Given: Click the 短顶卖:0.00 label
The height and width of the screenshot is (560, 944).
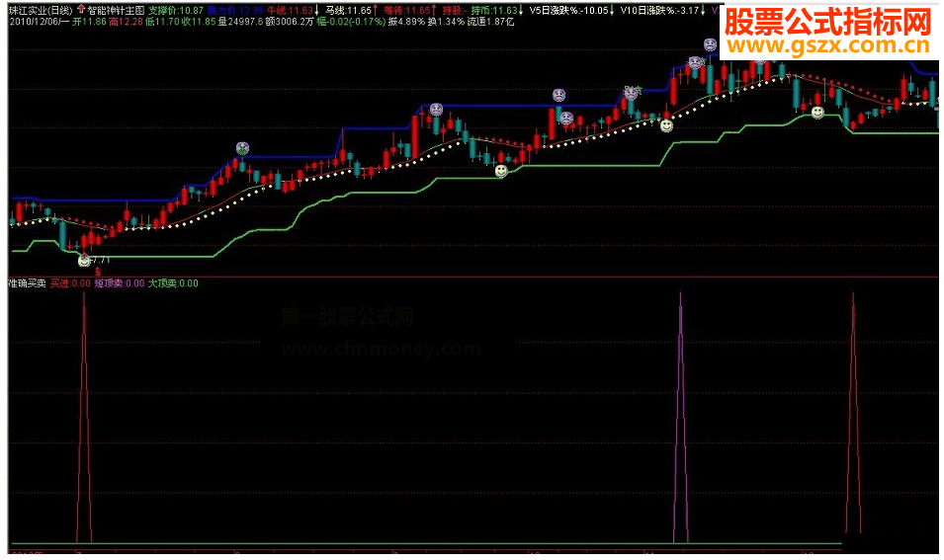Looking at the screenshot, I should [x=120, y=283].
